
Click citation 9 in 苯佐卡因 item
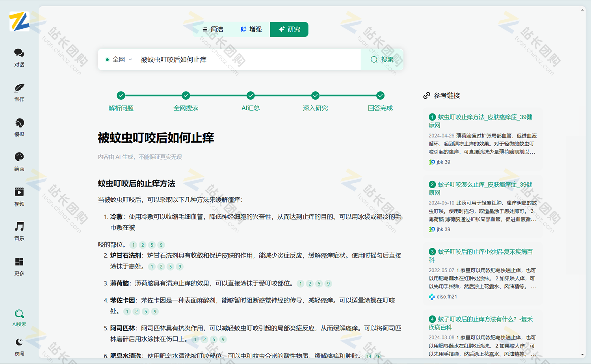155,312
